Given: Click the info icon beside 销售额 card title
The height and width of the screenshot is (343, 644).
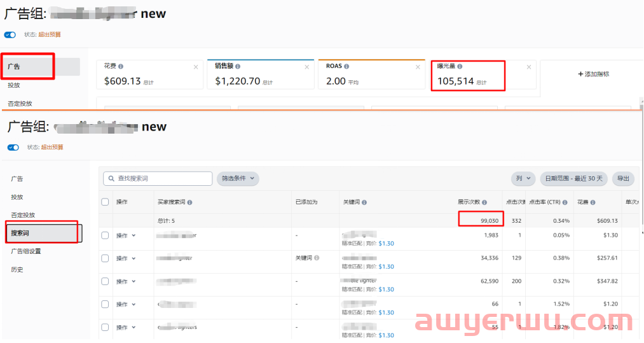Looking at the screenshot, I should 239,66.
